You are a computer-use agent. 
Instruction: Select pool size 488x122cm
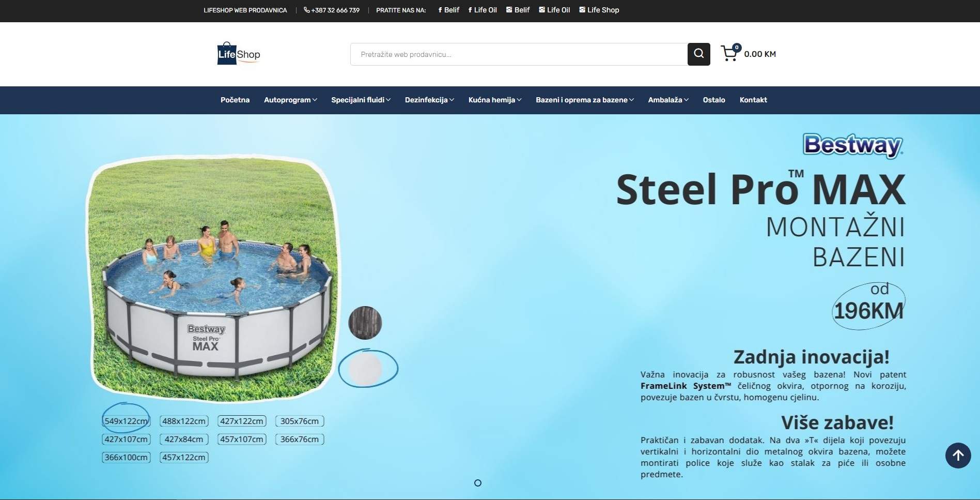(184, 421)
